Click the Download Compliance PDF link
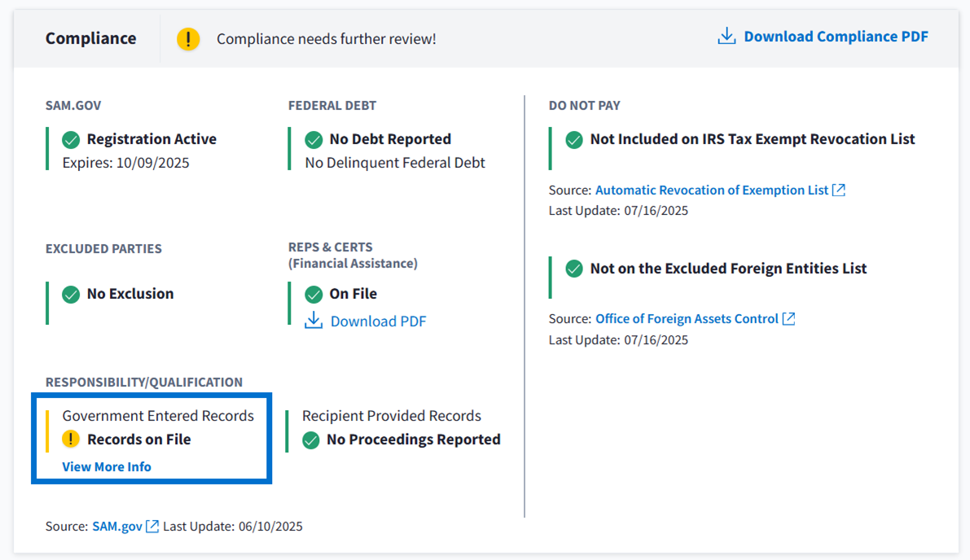 click(835, 37)
